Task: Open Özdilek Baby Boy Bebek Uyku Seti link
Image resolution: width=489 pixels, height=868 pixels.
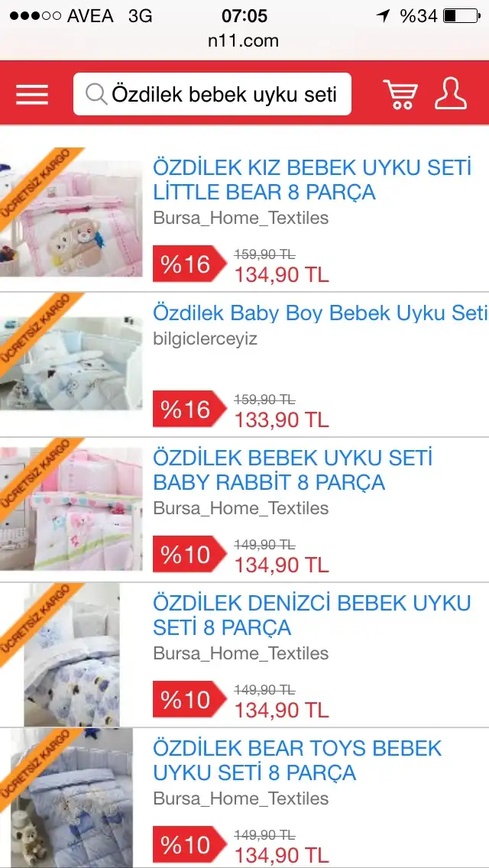Action: (x=320, y=313)
